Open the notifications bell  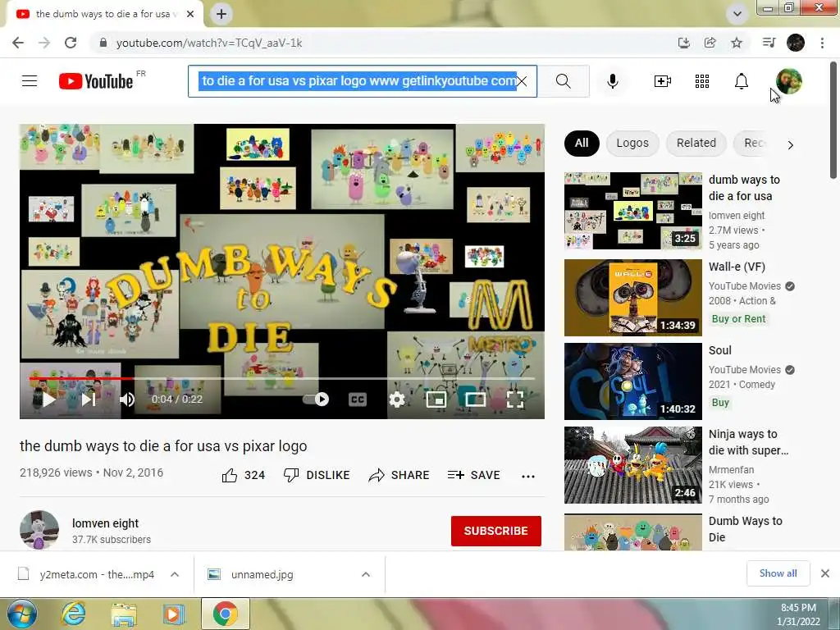[742, 81]
